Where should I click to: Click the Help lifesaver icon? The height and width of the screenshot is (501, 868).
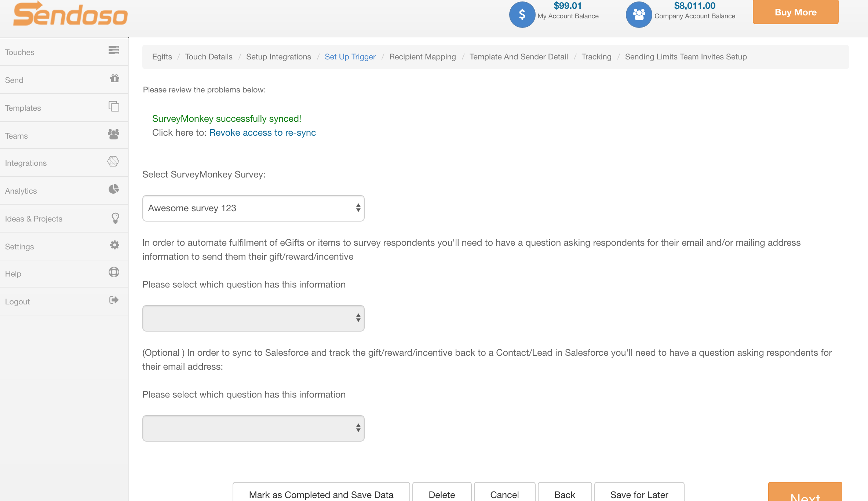click(114, 272)
